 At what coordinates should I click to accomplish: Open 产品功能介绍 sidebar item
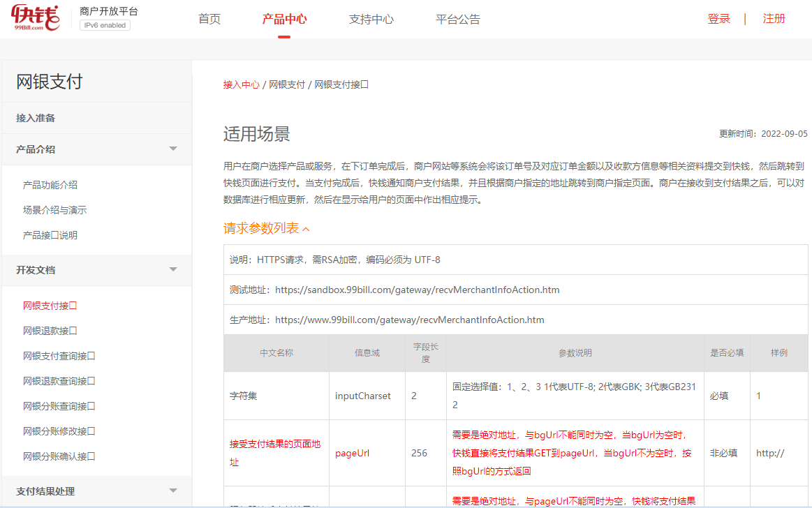pyautogui.click(x=50, y=185)
